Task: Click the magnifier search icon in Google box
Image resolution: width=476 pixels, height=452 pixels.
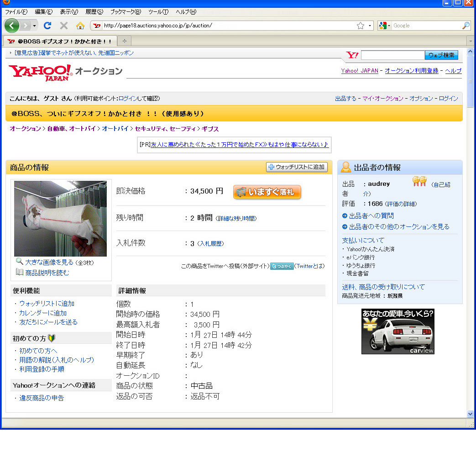Action: [x=466, y=26]
